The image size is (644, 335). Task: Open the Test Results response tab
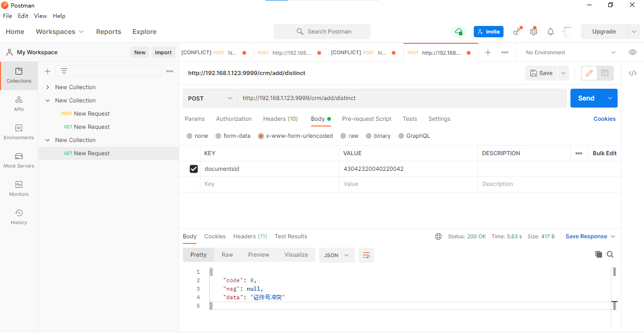pyautogui.click(x=291, y=236)
